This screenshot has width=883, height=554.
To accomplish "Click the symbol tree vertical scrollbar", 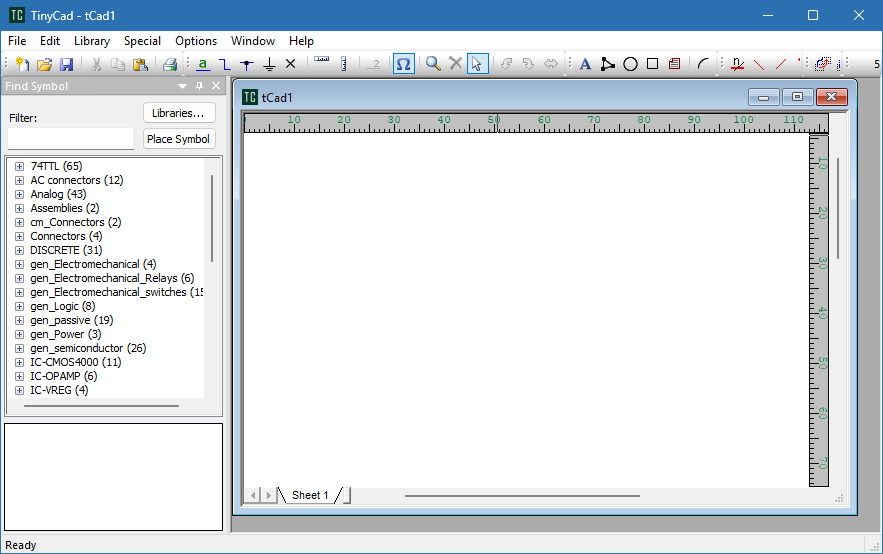I will 212,218.
